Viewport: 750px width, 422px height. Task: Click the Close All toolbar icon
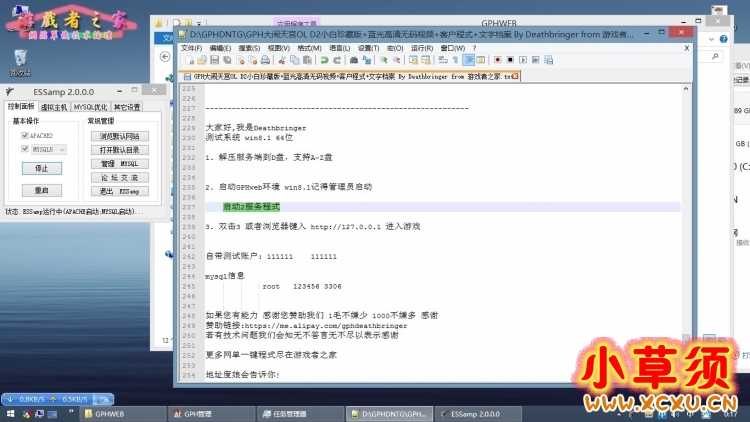(x=253, y=60)
